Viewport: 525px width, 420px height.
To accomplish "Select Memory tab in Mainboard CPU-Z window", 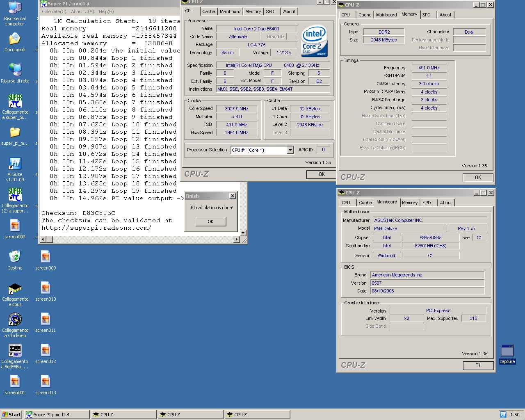I will coord(410,203).
